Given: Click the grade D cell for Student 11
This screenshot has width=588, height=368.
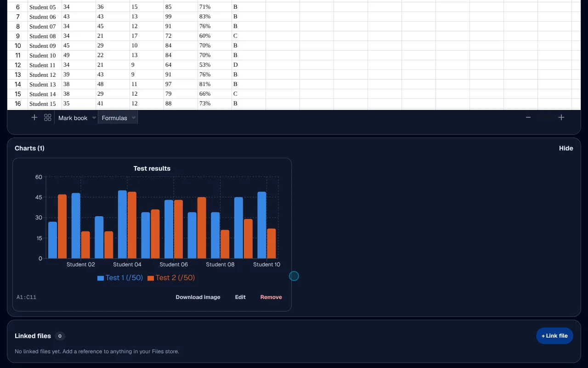Looking at the screenshot, I should coord(249,65).
